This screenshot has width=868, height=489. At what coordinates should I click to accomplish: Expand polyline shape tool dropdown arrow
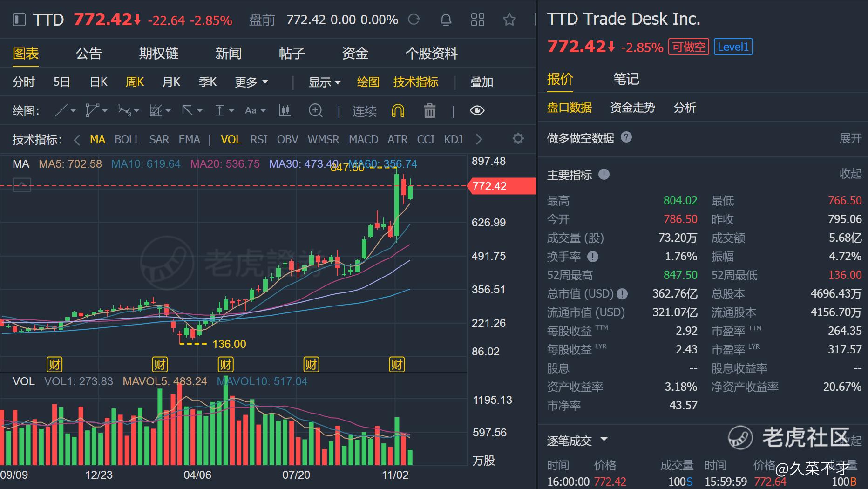[105, 110]
